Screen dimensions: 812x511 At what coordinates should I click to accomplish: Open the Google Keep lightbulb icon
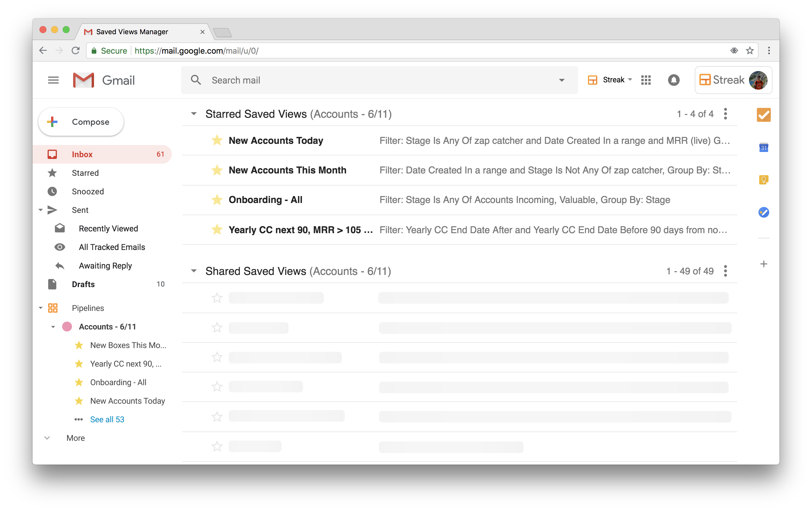[764, 180]
